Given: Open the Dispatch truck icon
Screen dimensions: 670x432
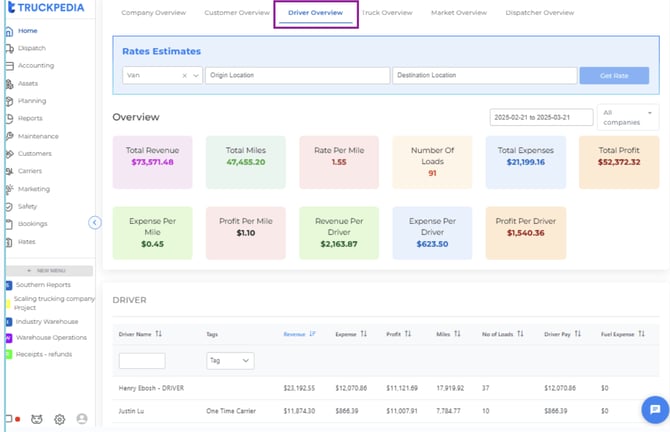Looking at the screenshot, I should (x=9, y=48).
